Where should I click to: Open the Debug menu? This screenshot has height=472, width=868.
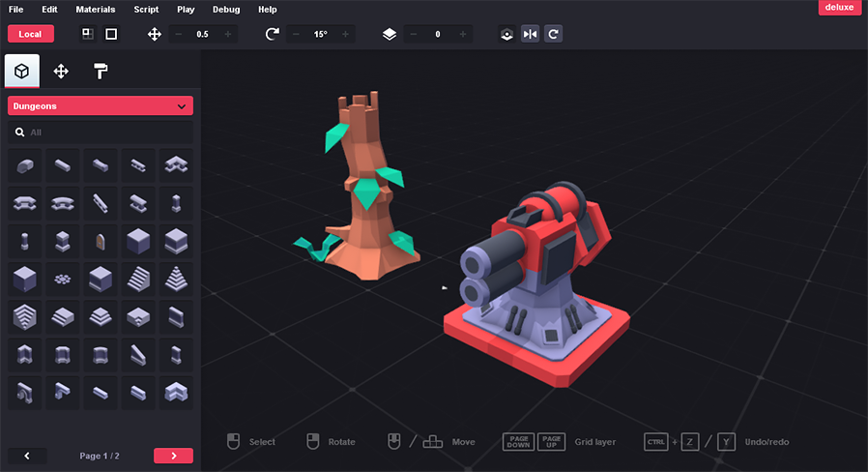tap(226, 10)
